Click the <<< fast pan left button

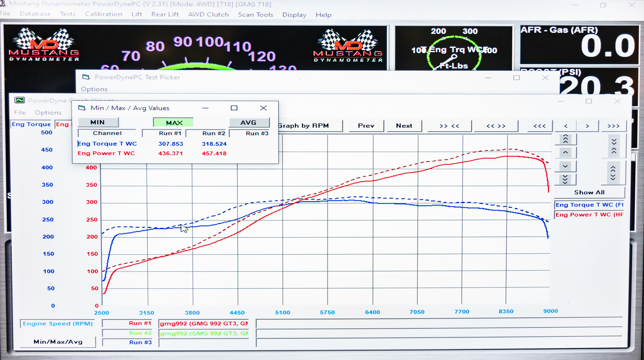tap(540, 126)
